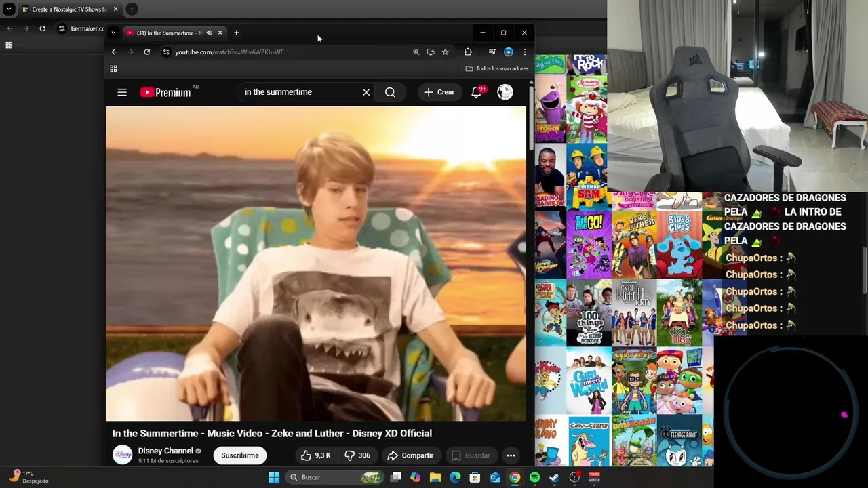The width and height of the screenshot is (868, 488).
Task: Select Strawberry Shortcake tile in tiermaker
Action: point(587,108)
